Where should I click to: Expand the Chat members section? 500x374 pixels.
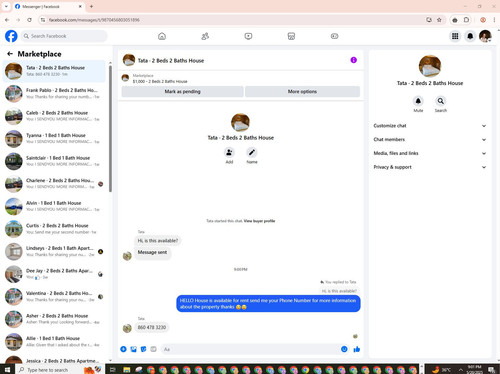[429, 139]
